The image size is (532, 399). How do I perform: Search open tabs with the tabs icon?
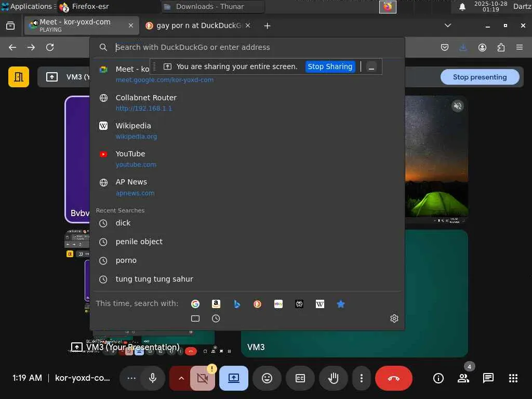[195, 318]
